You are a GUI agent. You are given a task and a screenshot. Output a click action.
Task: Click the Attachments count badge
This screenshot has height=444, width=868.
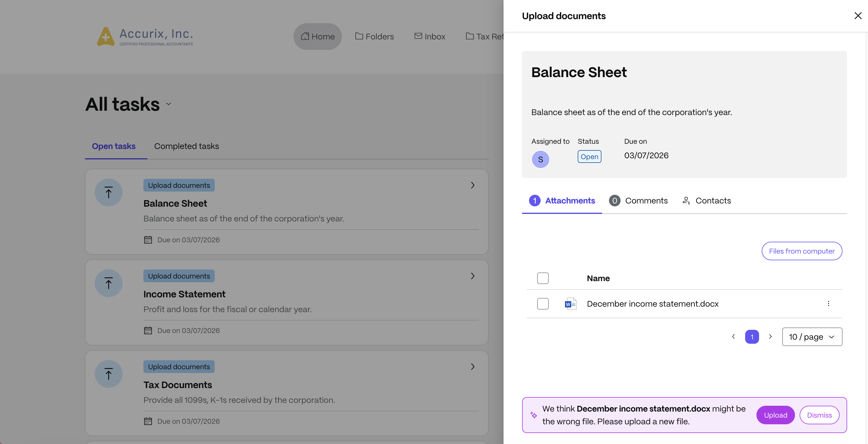click(x=535, y=201)
